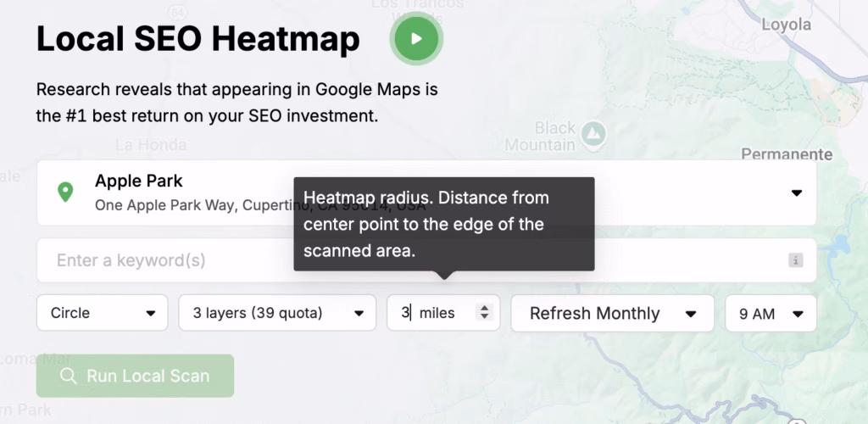The image size is (868, 424).
Task: Expand the Apple Park location dropdown arrow
Action: [x=796, y=192]
